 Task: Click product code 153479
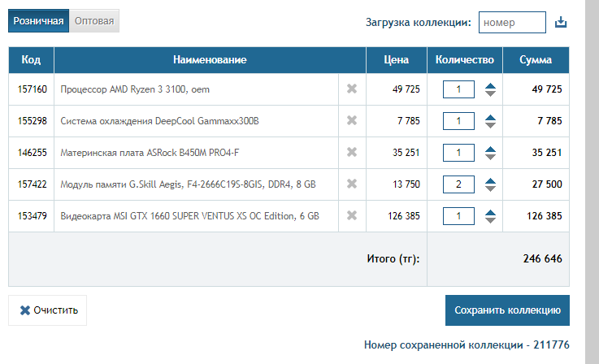click(32, 216)
